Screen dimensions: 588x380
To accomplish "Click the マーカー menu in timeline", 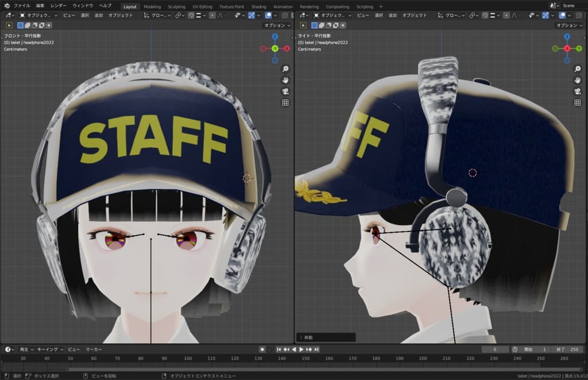I will pos(94,350).
